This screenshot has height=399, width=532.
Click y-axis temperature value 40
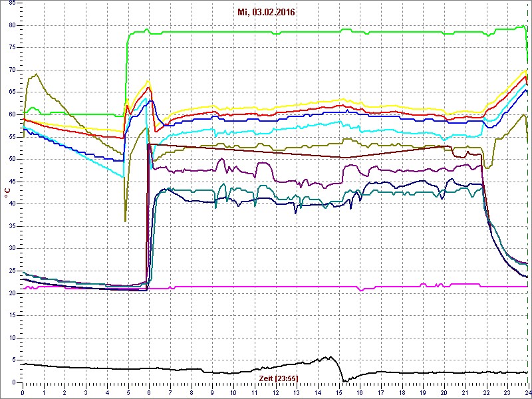pyautogui.click(x=11, y=204)
